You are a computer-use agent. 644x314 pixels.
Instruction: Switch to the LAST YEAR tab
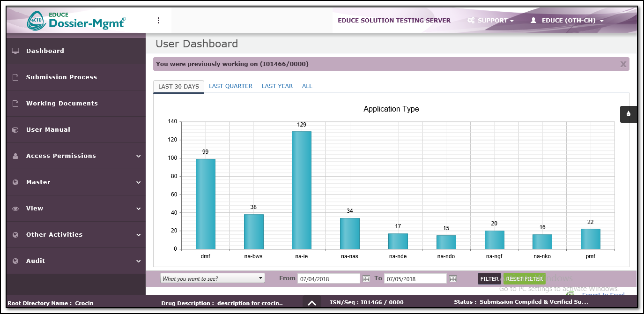[277, 86]
